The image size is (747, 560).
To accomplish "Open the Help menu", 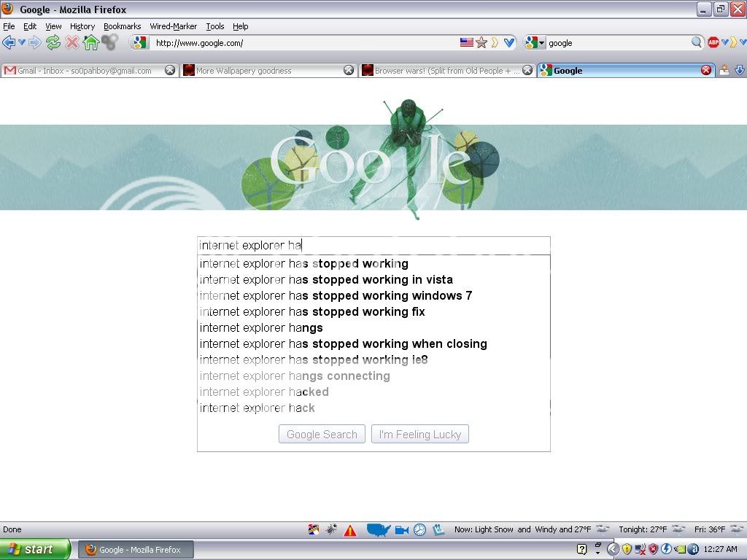I will (x=241, y=26).
